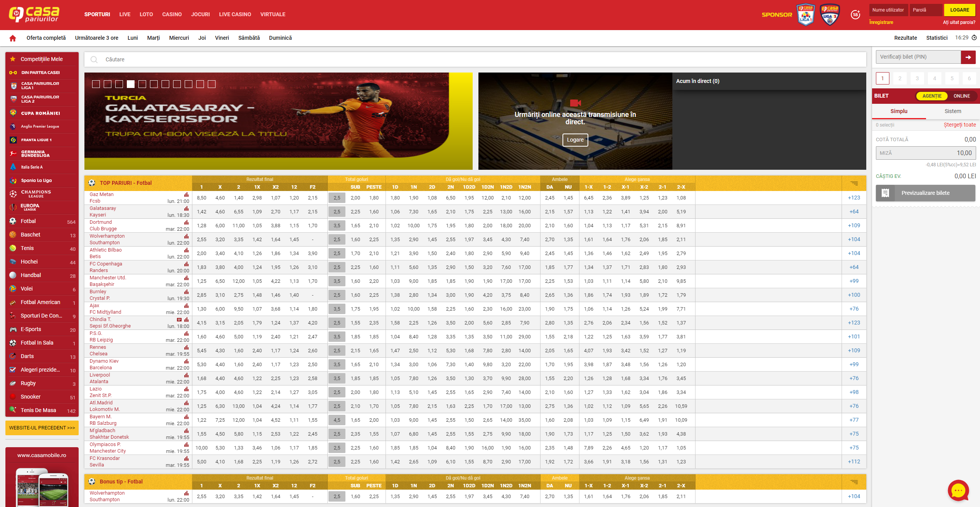This screenshot has width=980, height=507.
Task: Switch to the Sistem ticket tab
Action: click(953, 111)
